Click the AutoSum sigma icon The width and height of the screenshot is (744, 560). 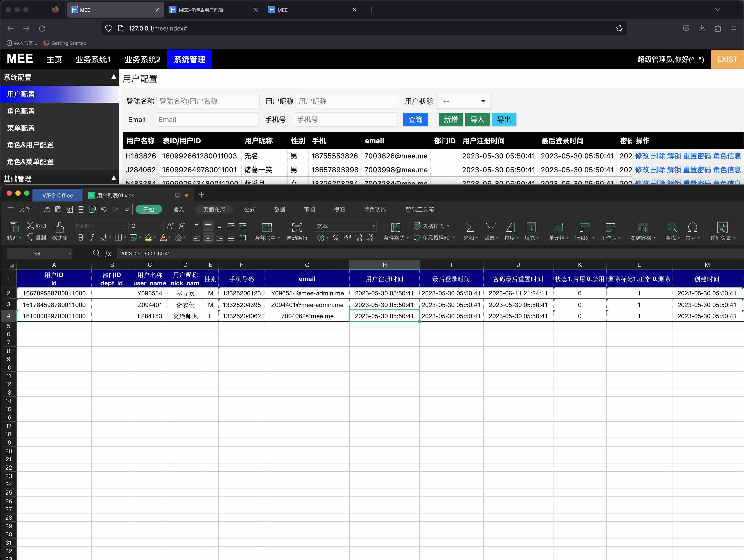[470, 228]
